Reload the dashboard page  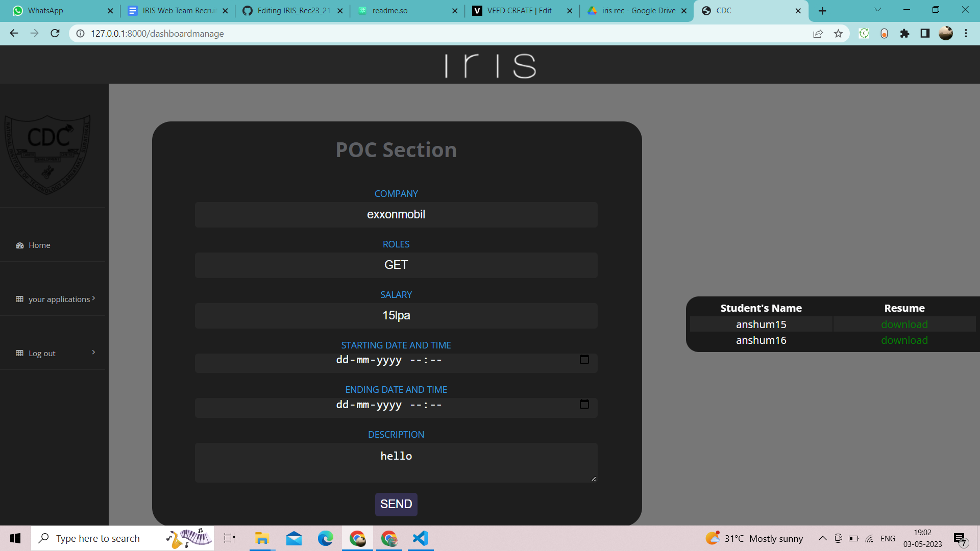[x=55, y=34]
